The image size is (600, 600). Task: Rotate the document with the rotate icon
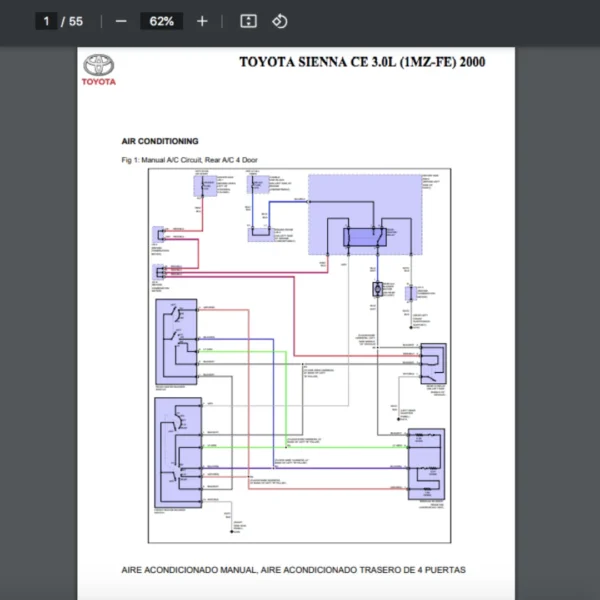pos(280,21)
